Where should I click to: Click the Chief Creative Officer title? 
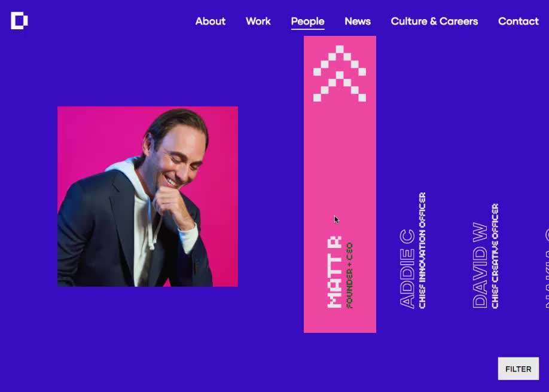point(495,256)
